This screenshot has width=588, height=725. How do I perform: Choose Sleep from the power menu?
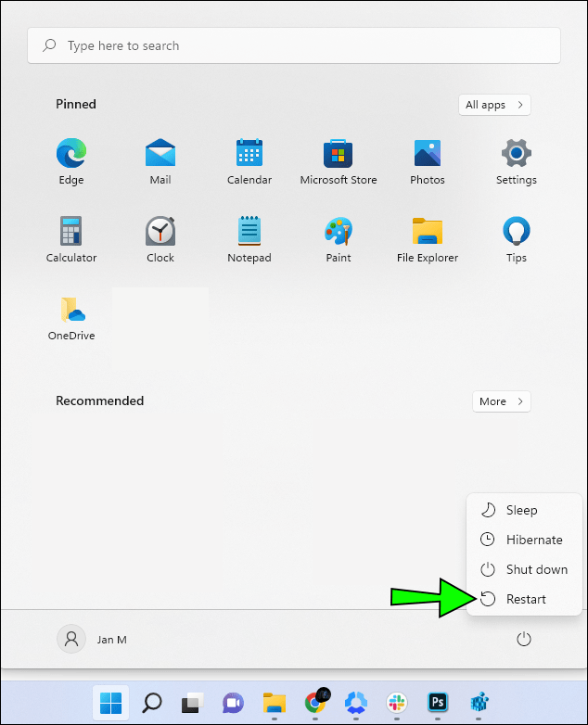tap(524, 510)
